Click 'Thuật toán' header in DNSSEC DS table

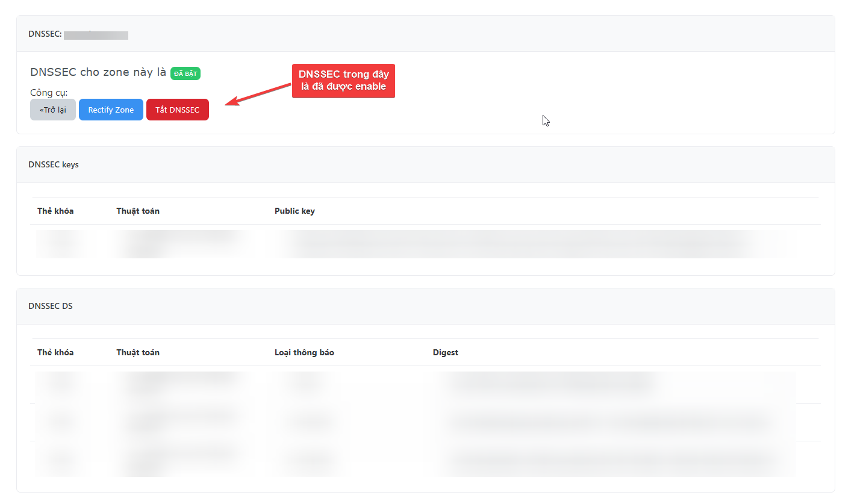(x=138, y=352)
